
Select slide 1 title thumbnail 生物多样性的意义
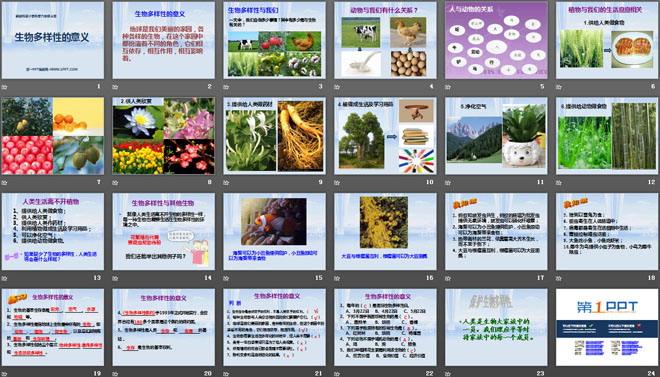pyautogui.click(x=53, y=40)
